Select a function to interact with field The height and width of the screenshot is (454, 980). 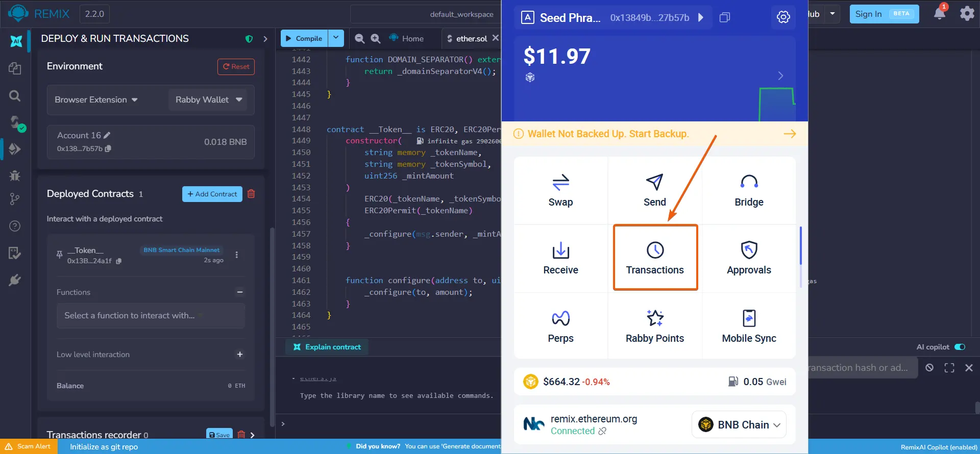(151, 316)
